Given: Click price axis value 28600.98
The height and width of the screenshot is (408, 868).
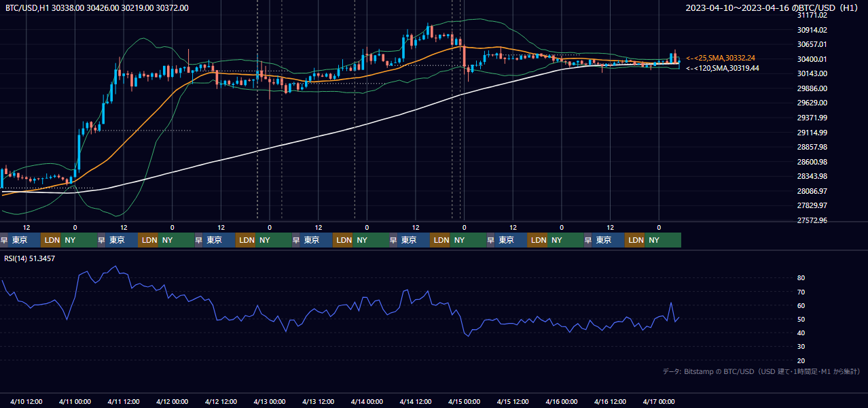Looking at the screenshot, I should click(x=812, y=162).
